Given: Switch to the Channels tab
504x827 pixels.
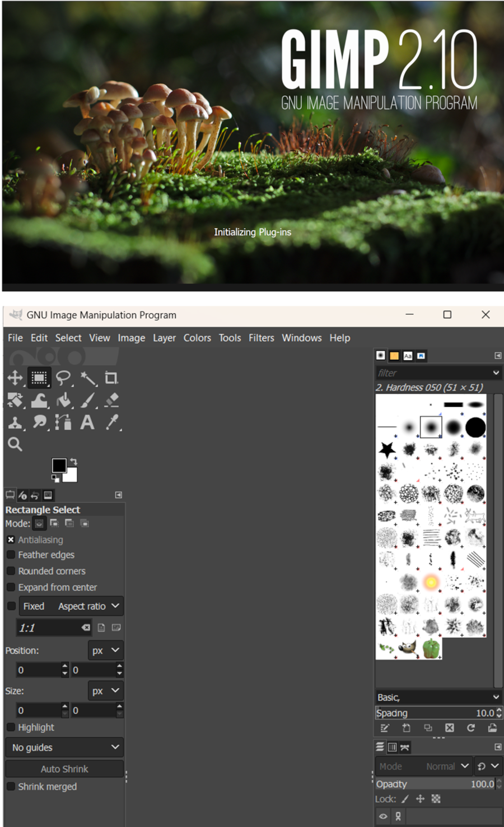Looking at the screenshot, I should click(393, 747).
